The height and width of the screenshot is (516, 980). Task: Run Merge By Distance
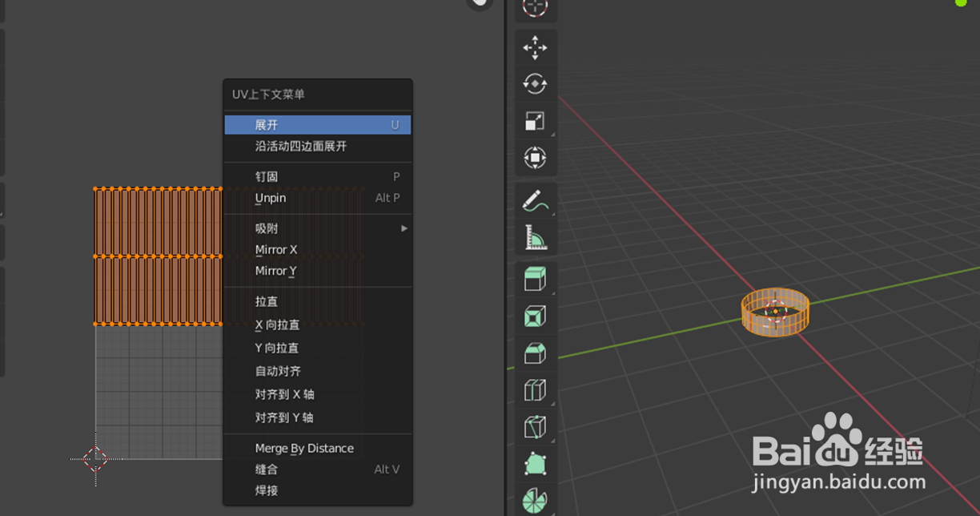point(305,448)
